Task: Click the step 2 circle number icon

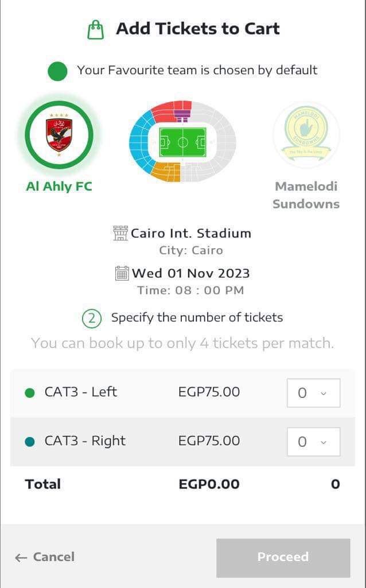Action: (x=92, y=318)
